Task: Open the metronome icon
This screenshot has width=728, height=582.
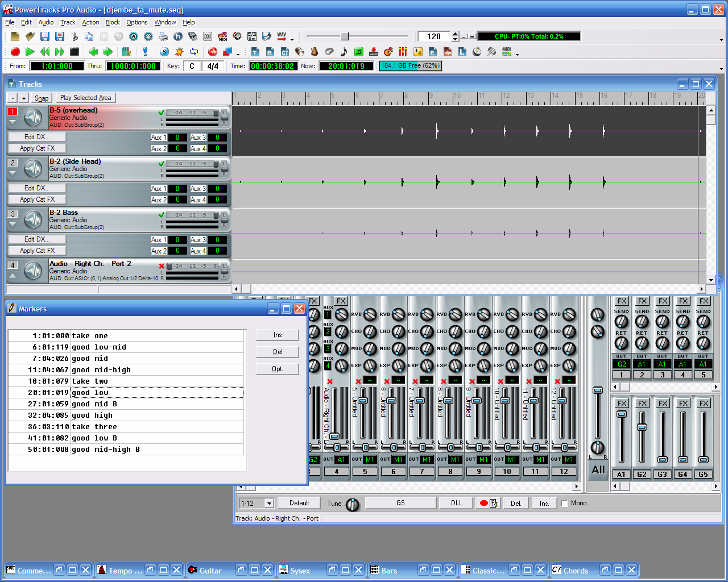Action: click(x=315, y=52)
